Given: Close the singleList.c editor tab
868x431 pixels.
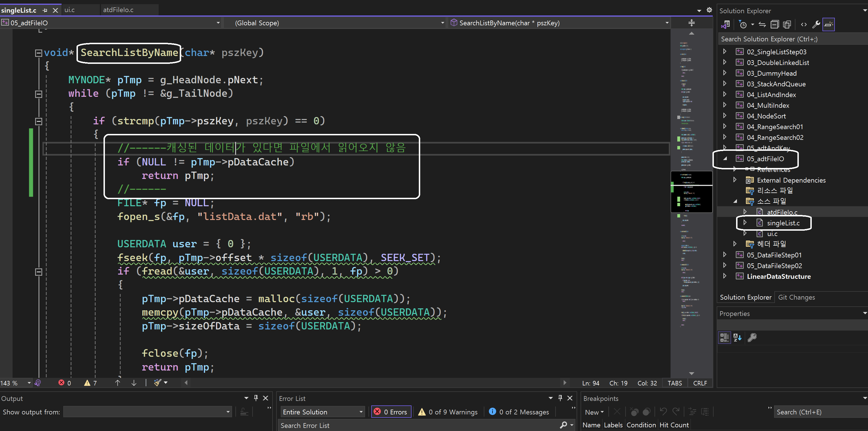Looking at the screenshot, I should click(56, 10).
